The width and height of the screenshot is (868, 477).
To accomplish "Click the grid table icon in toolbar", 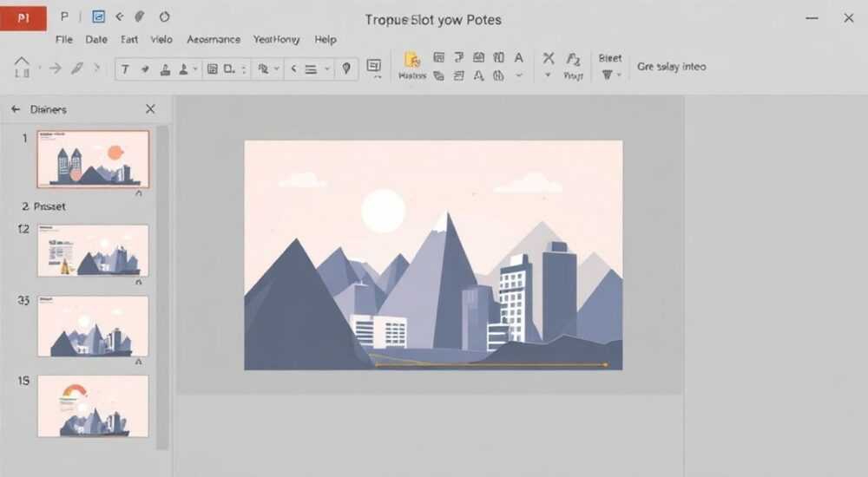I will [x=212, y=69].
